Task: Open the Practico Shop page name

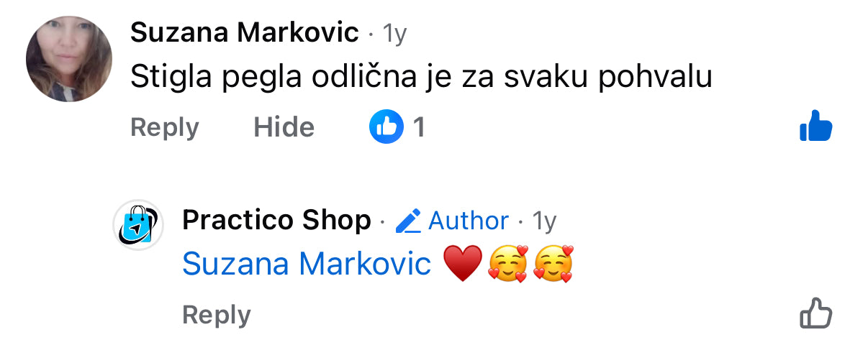Action: 277,220
